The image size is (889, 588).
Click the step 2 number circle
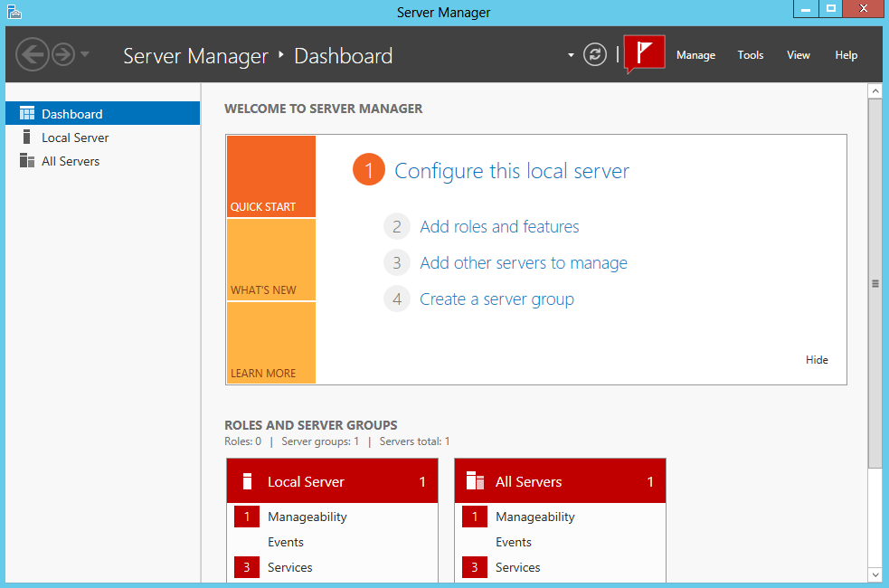pyautogui.click(x=397, y=227)
